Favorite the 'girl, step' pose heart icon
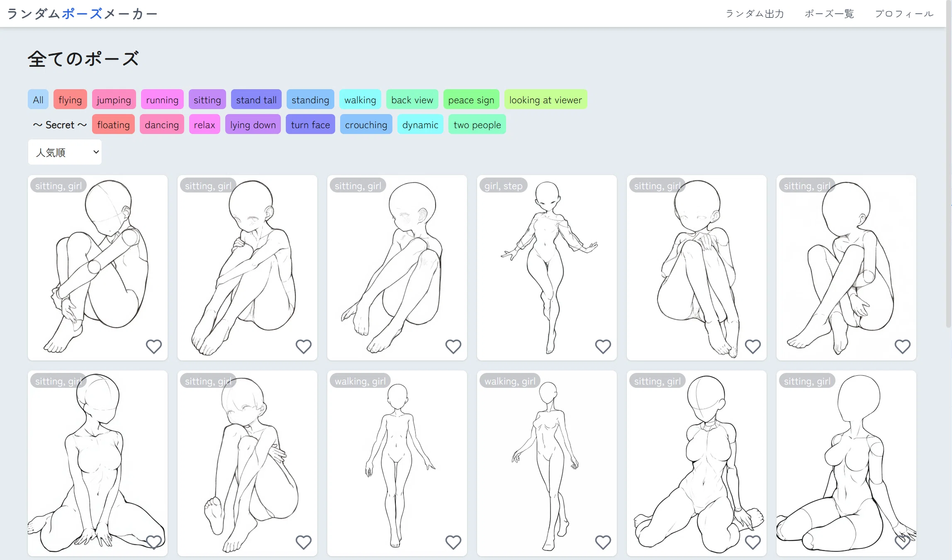The width and height of the screenshot is (952, 560). pos(603,346)
